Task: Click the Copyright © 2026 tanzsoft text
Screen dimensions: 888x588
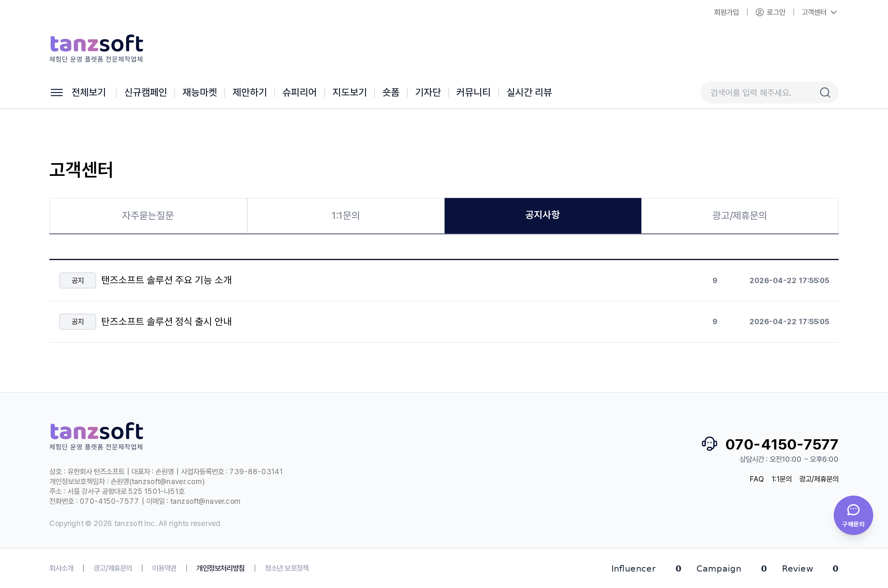Action: coord(135,523)
